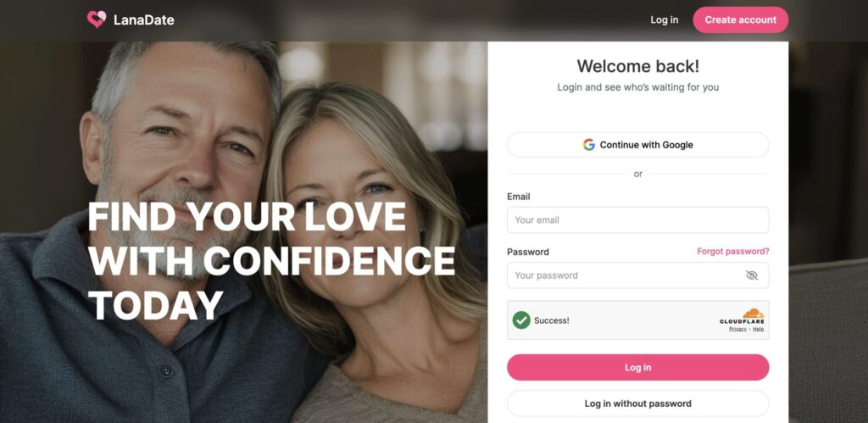Open the Log in link in header
868x423 pixels.
(664, 20)
